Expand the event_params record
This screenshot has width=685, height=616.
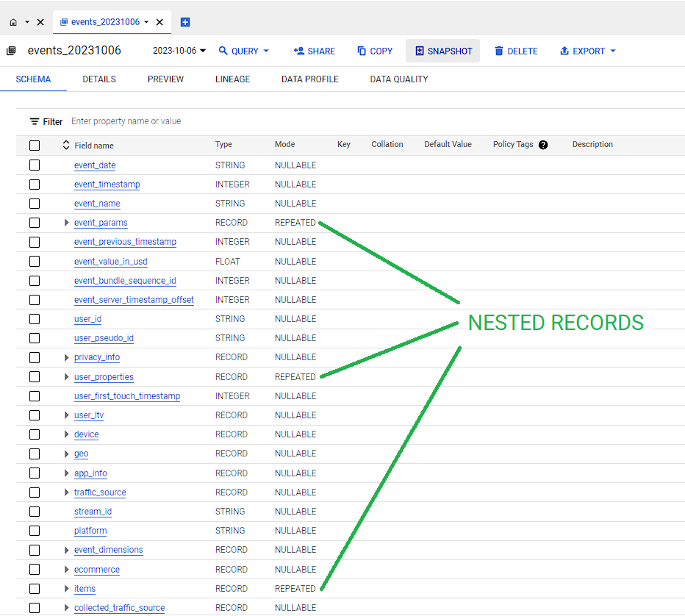(x=66, y=223)
